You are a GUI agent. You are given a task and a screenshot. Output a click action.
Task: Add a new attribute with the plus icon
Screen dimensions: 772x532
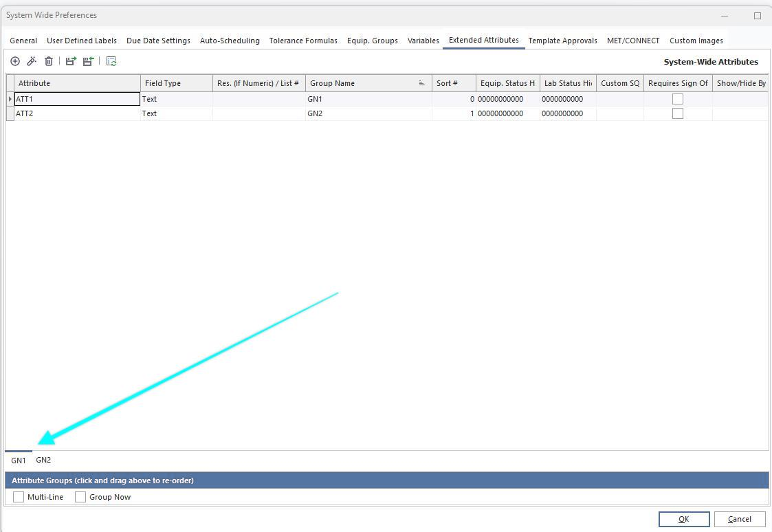click(15, 61)
